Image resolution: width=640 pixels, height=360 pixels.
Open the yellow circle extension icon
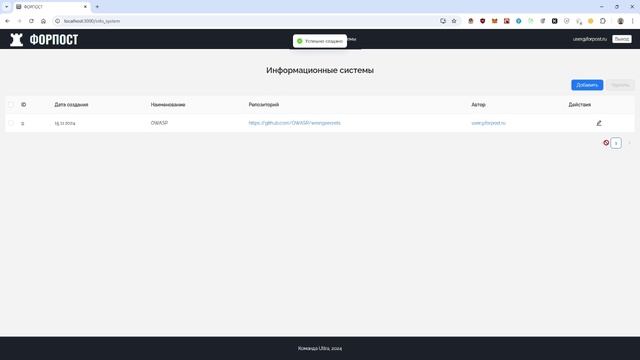tap(591, 21)
